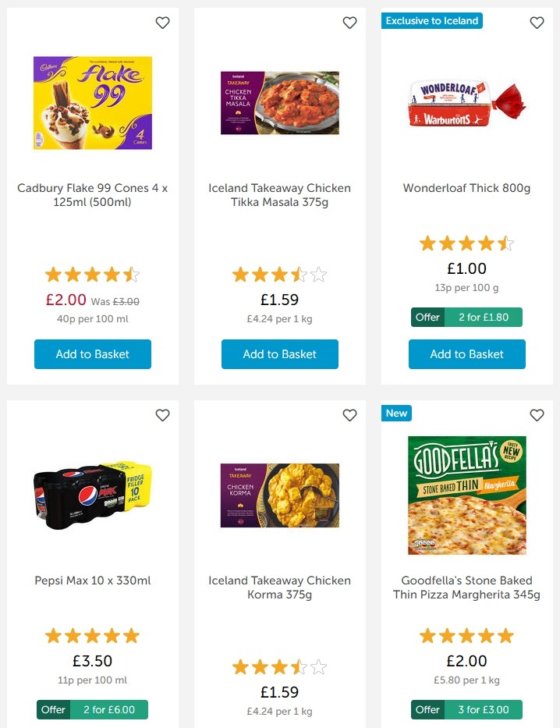The image size is (560, 728).
Task: Click the heart icon for Iceland Chicken Tikka Masala
Action: click(x=349, y=23)
